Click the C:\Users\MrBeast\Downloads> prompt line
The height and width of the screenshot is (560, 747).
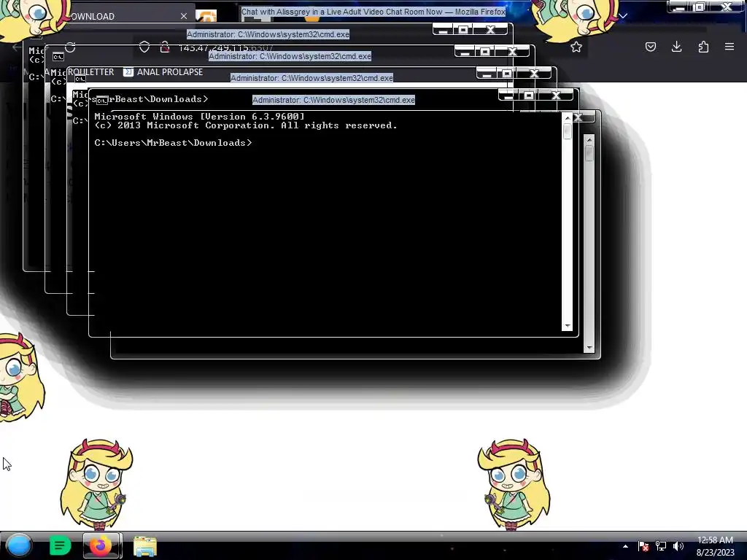click(x=173, y=143)
